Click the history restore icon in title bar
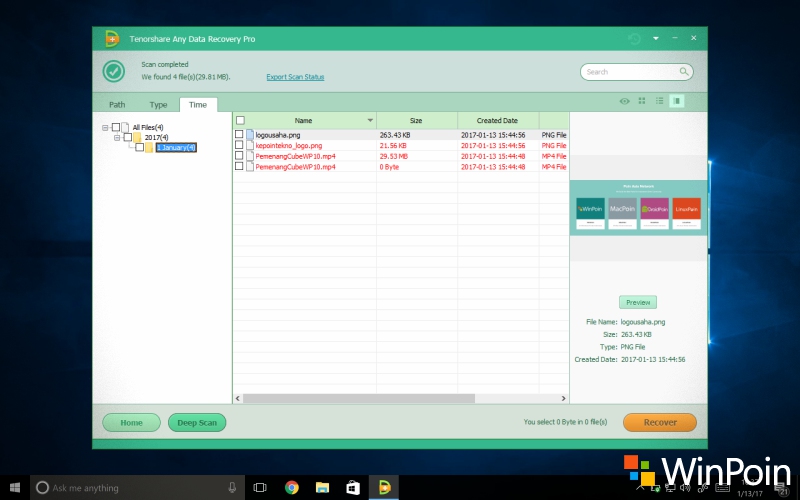 pos(634,39)
